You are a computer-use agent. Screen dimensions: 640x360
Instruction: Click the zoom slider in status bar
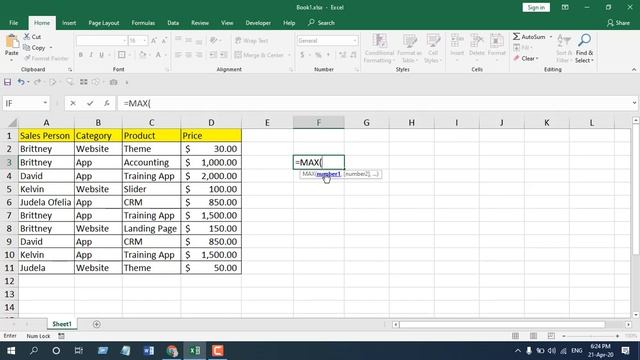coord(591,336)
